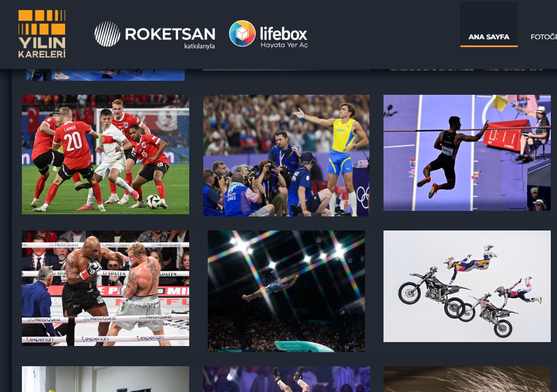
Task: Click the "katkılarıyla" text under Roketsan
Action: pos(199,46)
